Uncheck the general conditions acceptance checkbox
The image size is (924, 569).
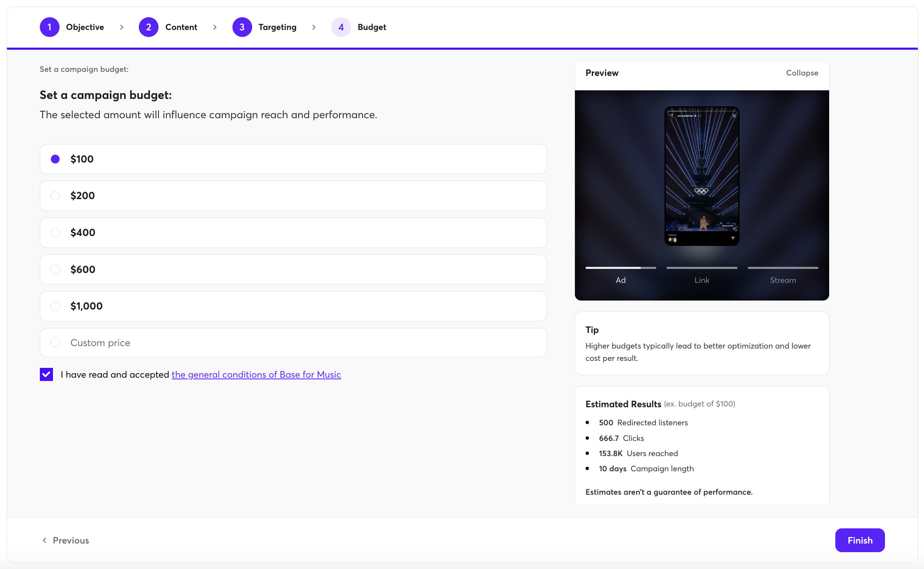[x=46, y=374]
